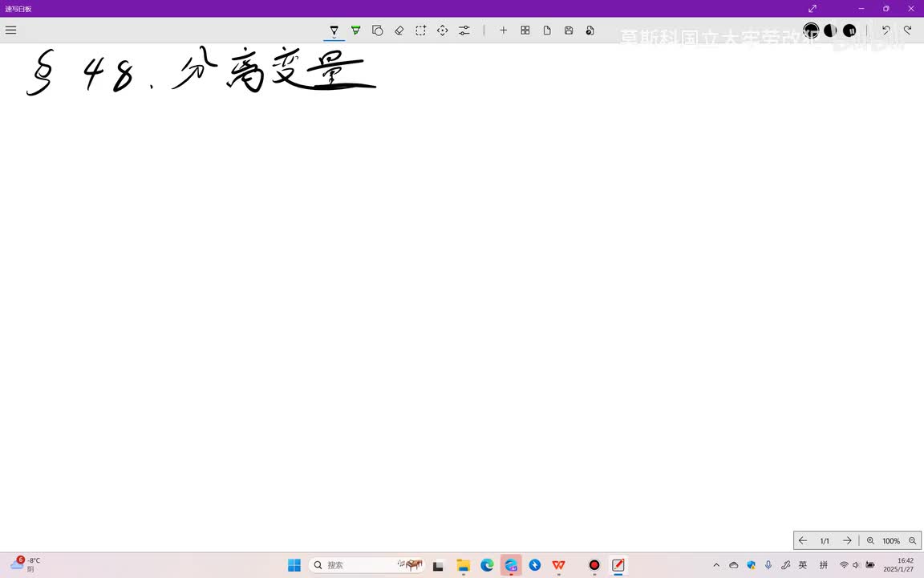Open the Windows Start menu
The image size is (924, 578).
294,565
